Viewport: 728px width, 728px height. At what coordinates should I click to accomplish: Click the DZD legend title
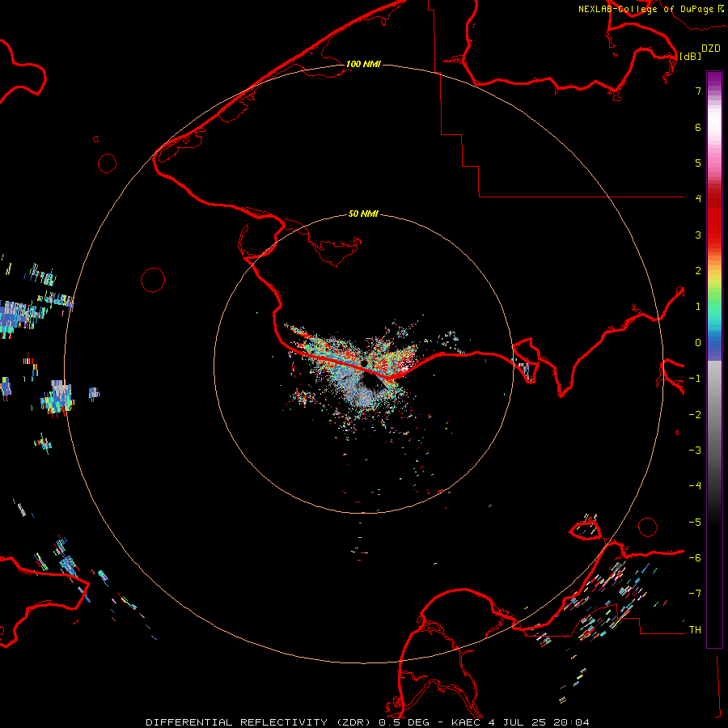[x=711, y=49]
